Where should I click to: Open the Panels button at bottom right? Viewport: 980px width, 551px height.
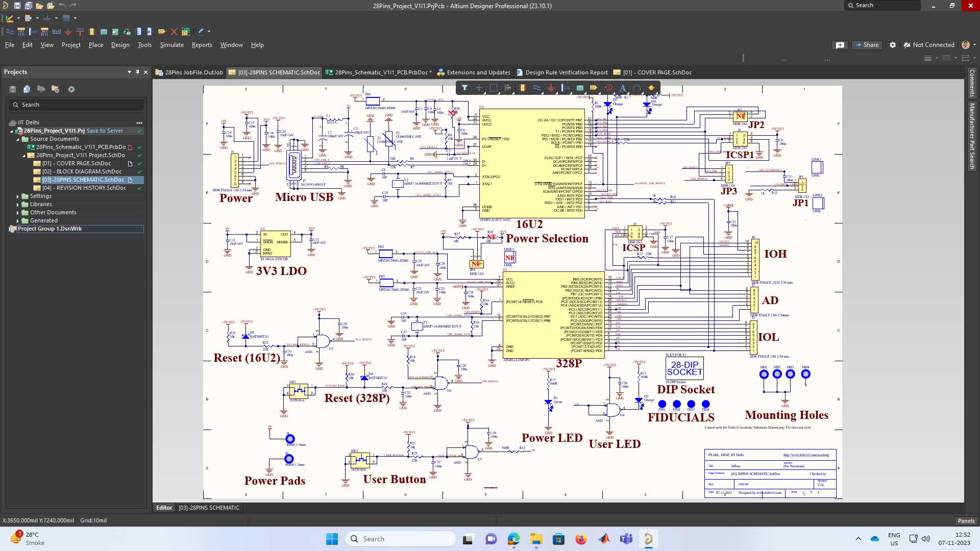click(x=966, y=521)
